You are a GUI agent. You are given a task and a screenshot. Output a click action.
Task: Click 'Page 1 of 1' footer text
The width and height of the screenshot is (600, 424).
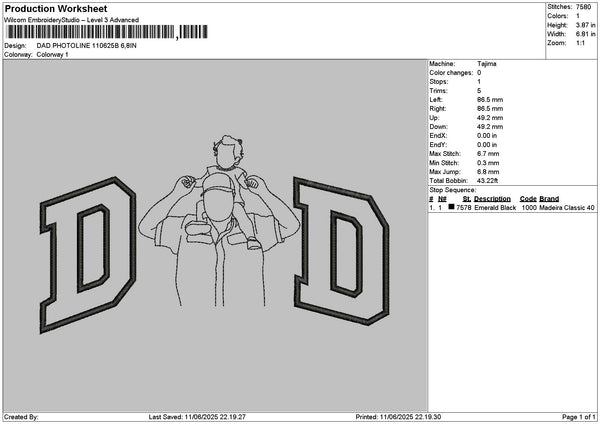pos(579,417)
